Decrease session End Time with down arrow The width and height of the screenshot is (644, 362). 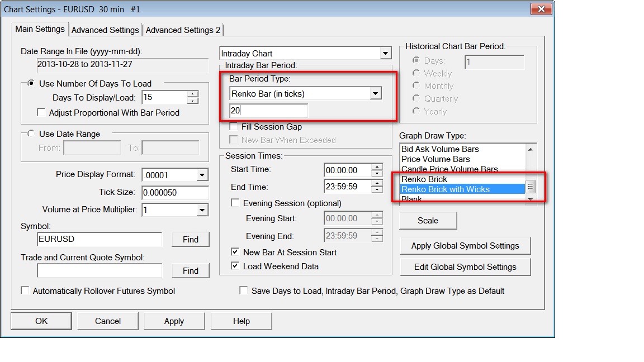point(377,189)
